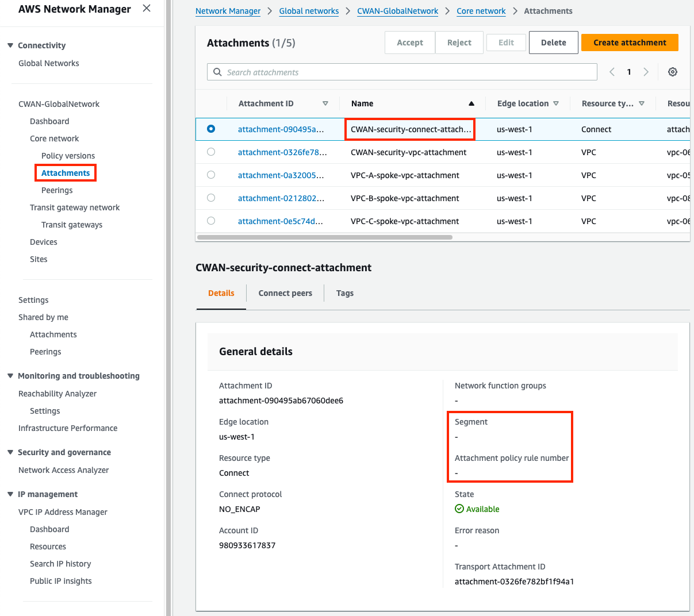Click the CWAN-security-vpc-attachment name cell
This screenshot has height=616, width=694.
(x=409, y=152)
